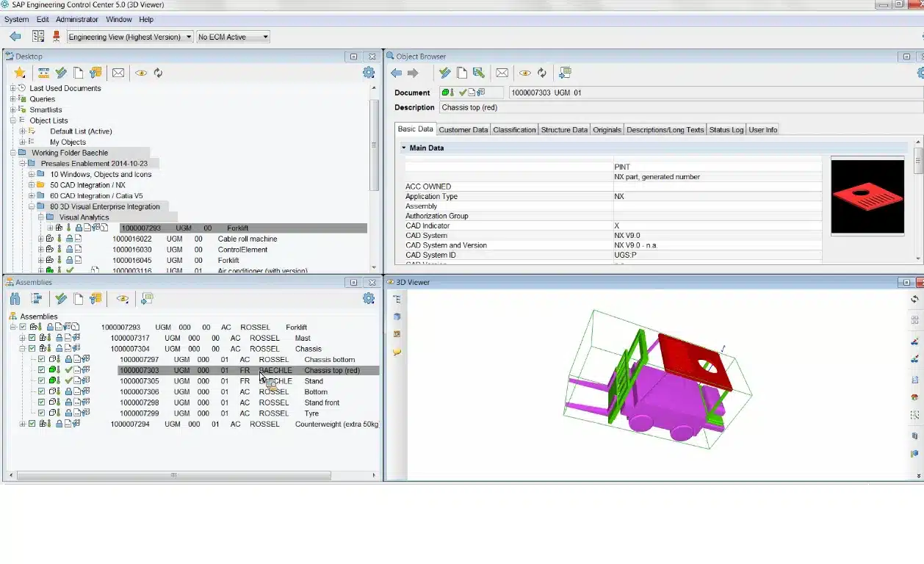The height and width of the screenshot is (564, 924).
Task: Open the Originals tab
Action: click(x=607, y=130)
